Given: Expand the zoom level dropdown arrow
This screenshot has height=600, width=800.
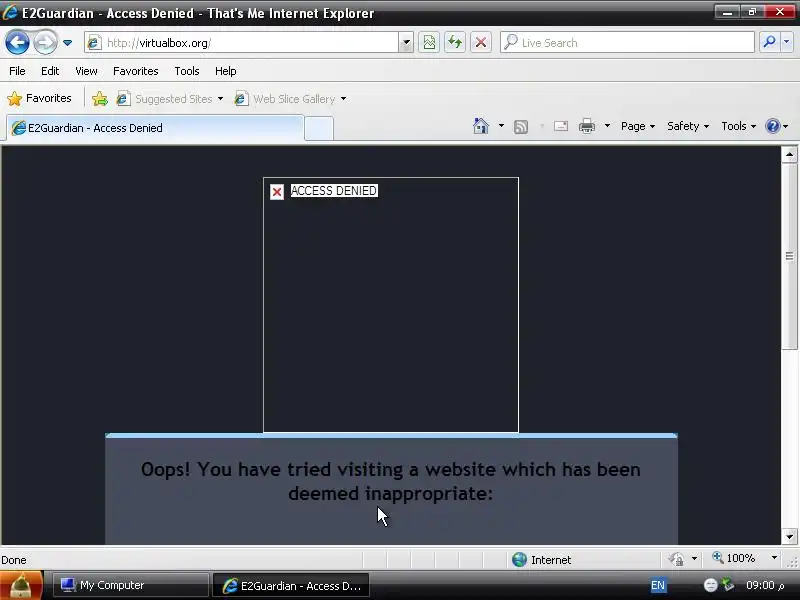Looking at the screenshot, I should [x=774, y=559].
